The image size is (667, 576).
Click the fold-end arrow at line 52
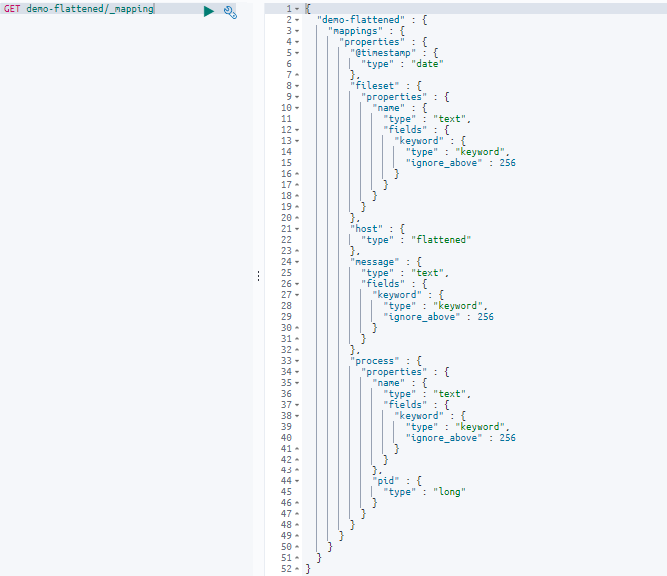(x=297, y=569)
